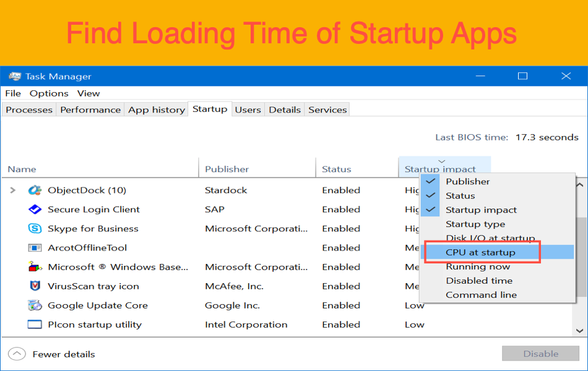Viewport: 588px width, 371px height.
Task: Switch to the App history tab
Action: [x=157, y=110]
